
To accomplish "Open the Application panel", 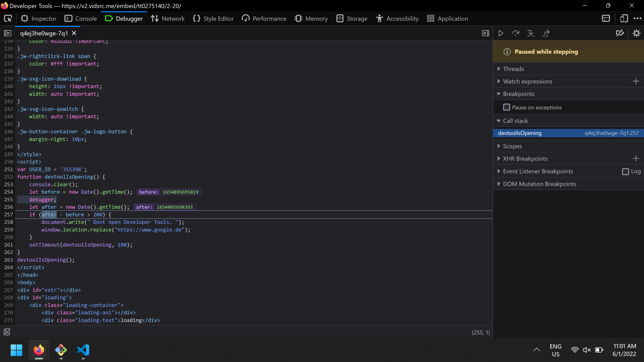I will pyautogui.click(x=447, y=18).
